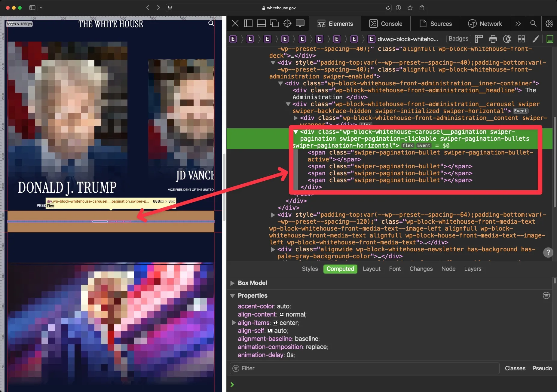
Task: Dock the inspector to the left side
Action: point(248,23)
